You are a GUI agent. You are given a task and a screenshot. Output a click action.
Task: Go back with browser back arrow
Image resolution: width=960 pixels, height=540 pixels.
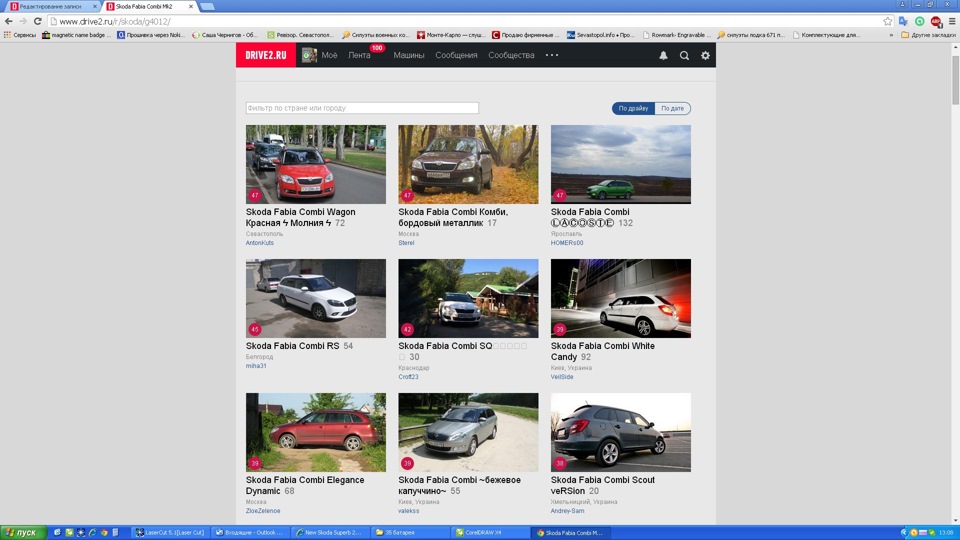click(x=9, y=21)
